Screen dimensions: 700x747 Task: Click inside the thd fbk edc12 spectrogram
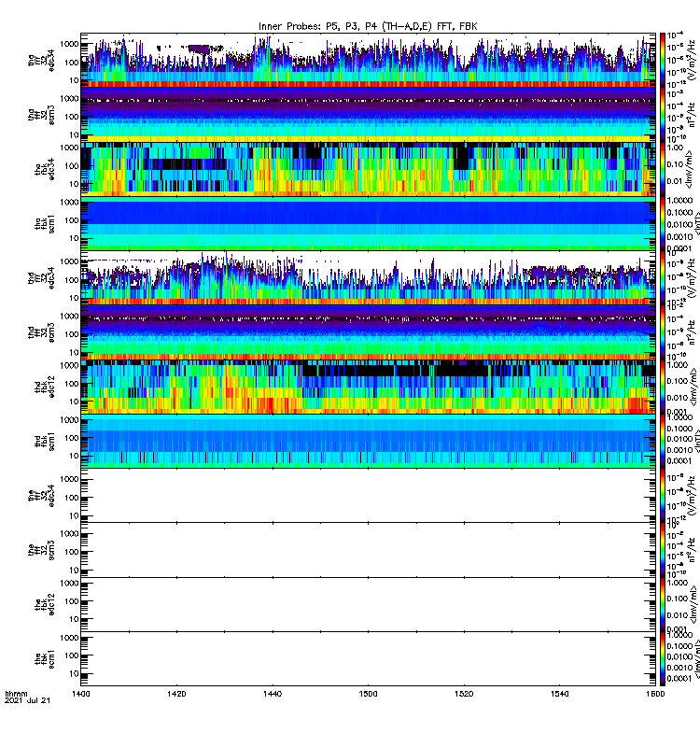coord(368,387)
